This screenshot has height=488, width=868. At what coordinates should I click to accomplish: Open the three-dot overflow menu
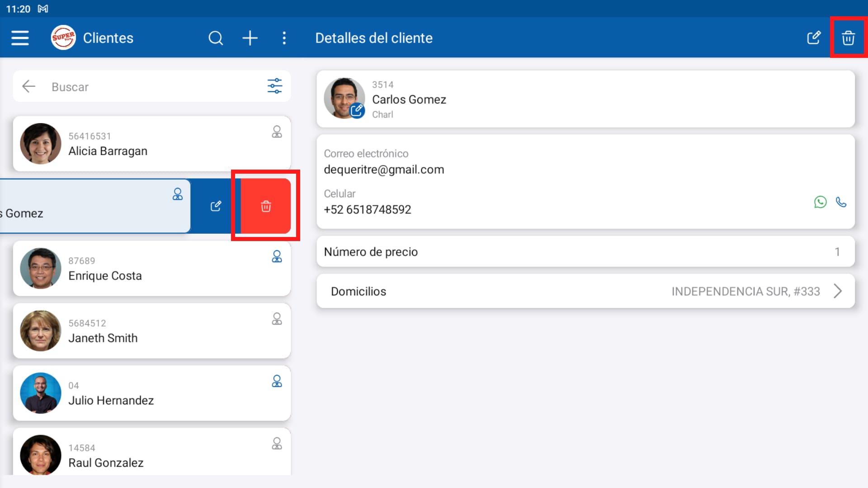284,38
